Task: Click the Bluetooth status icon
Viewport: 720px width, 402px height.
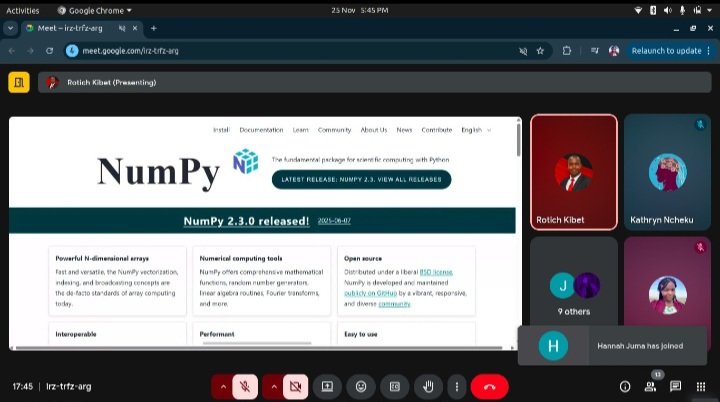Action: point(653,10)
